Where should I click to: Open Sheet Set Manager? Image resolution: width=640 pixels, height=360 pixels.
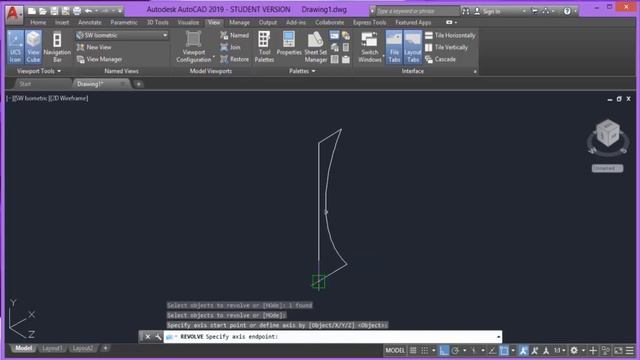point(316,47)
